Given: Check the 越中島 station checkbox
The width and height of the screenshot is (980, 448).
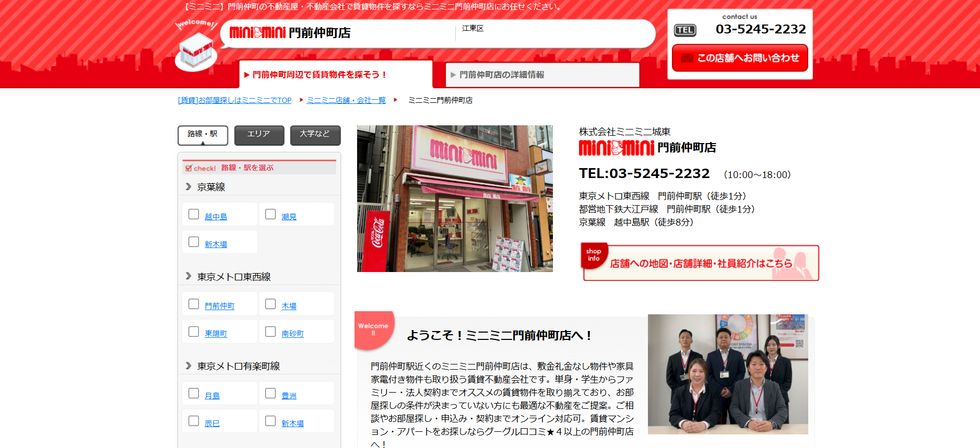Looking at the screenshot, I should [x=194, y=214].
